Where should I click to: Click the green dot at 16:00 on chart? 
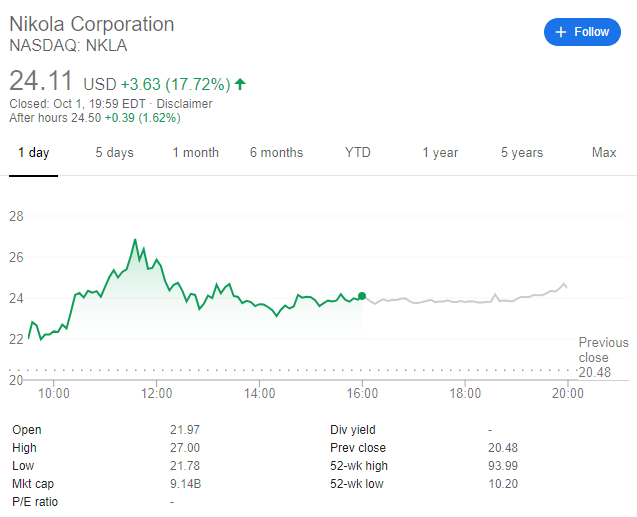point(362,296)
